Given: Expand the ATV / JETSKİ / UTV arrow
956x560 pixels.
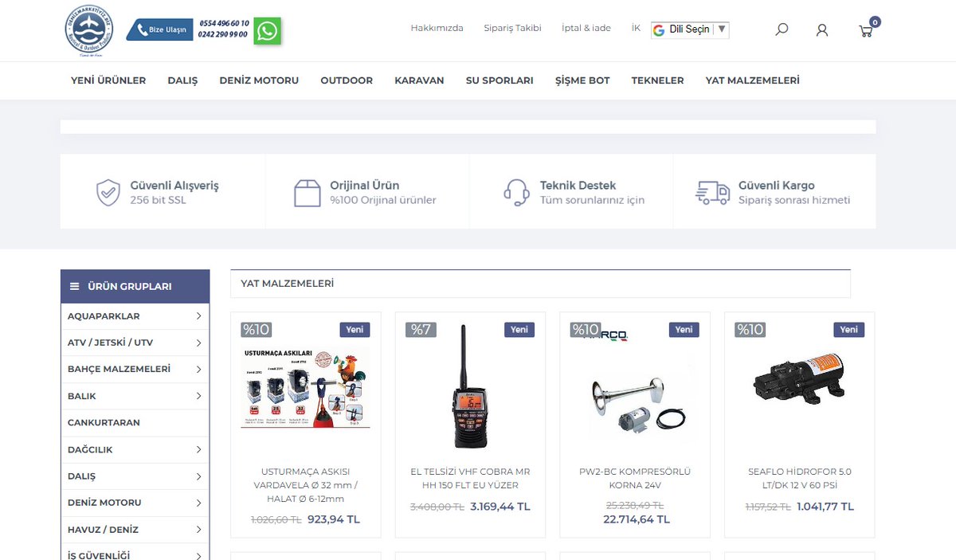Looking at the screenshot, I should click(x=198, y=343).
